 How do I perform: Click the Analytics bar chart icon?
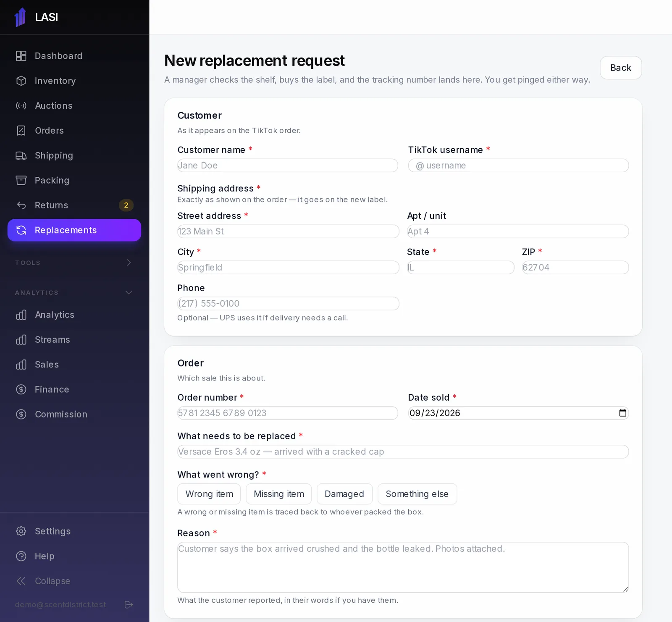click(x=21, y=315)
